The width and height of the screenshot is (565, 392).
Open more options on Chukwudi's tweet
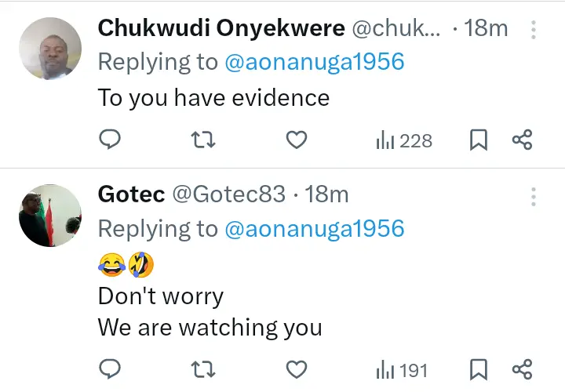coord(534,30)
